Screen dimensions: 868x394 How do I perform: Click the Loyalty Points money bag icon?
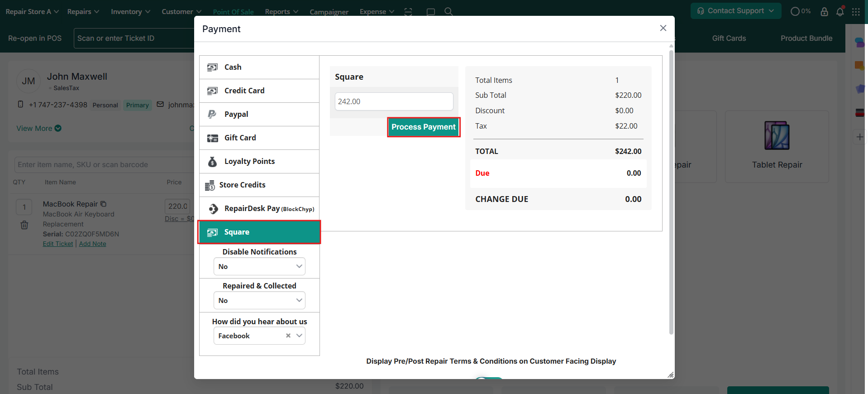point(212,162)
